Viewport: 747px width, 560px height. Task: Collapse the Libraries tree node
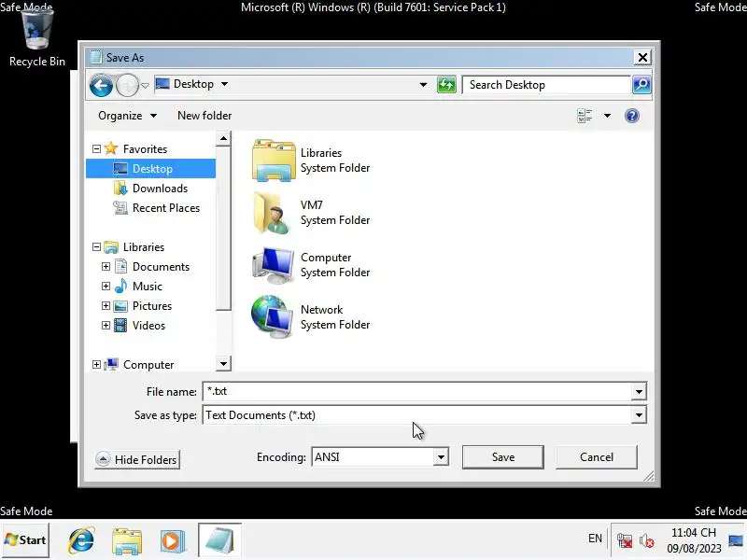coord(97,247)
